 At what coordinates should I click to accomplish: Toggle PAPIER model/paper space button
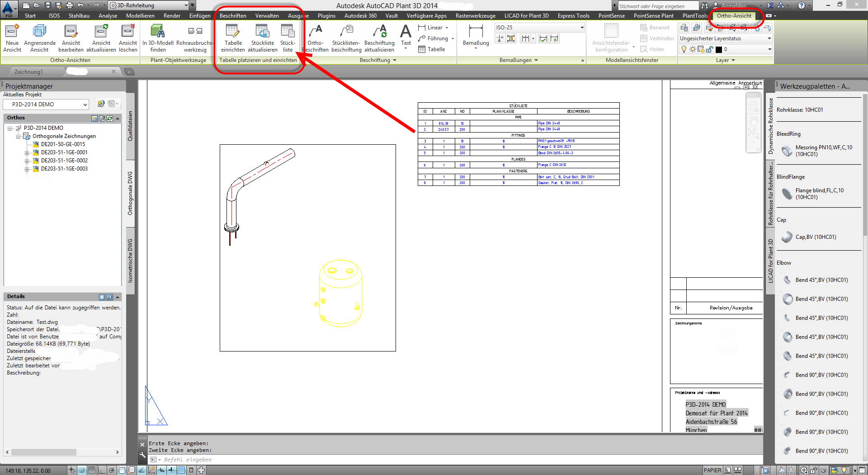pos(712,470)
